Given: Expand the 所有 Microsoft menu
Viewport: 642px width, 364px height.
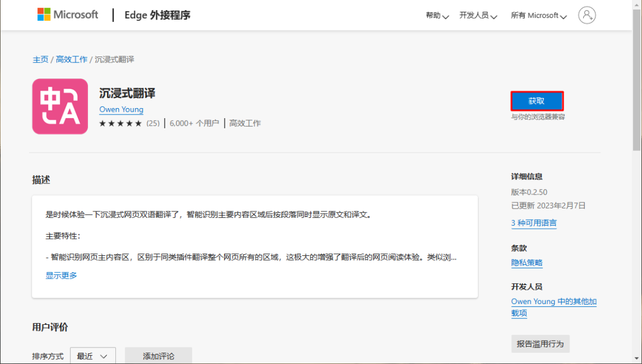Looking at the screenshot, I should (x=539, y=15).
